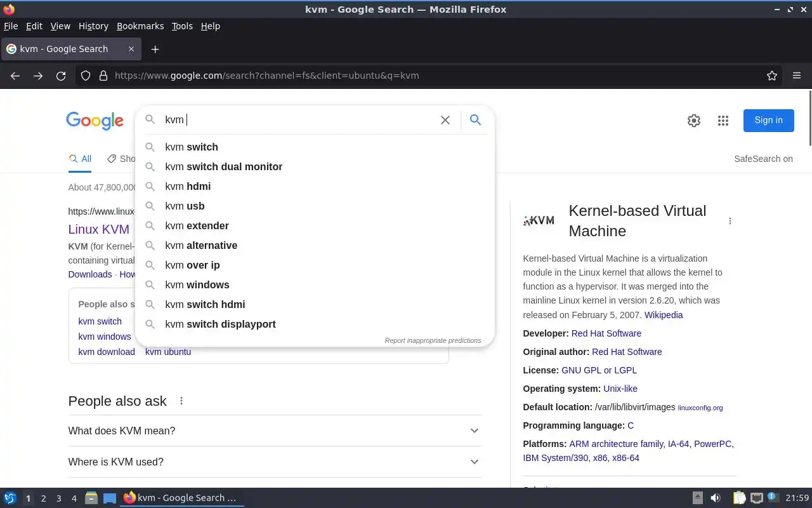Click the Sign in button

coord(768,120)
